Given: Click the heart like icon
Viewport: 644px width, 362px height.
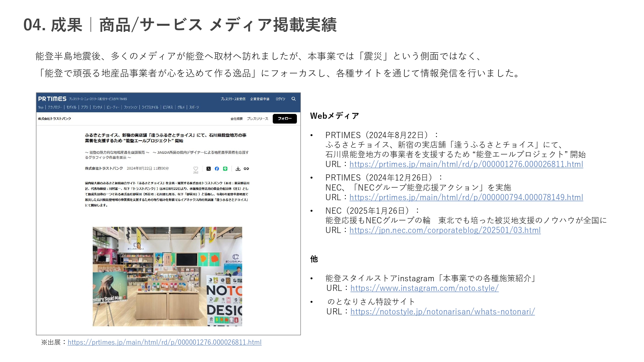Looking at the screenshot, I should coord(195,169).
